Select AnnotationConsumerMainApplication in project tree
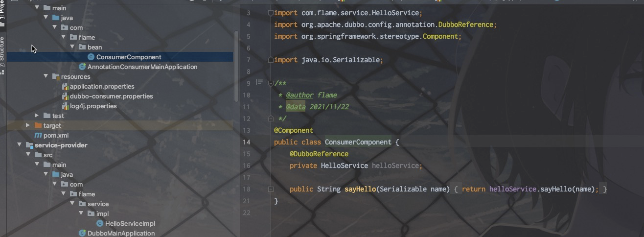The image size is (644, 237). pyautogui.click(x=142, y=67)
